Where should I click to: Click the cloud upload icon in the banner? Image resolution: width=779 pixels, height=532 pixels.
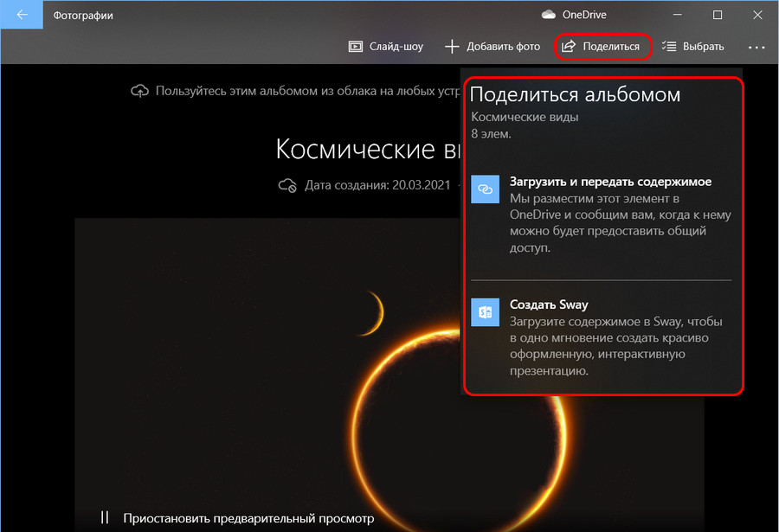coord(139,91)
